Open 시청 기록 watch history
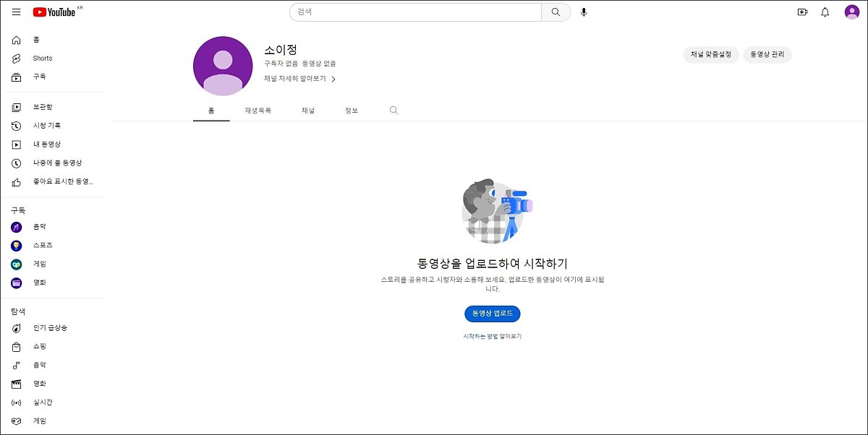The width and height of the screenshot is (868, 435). coord(46,126)
